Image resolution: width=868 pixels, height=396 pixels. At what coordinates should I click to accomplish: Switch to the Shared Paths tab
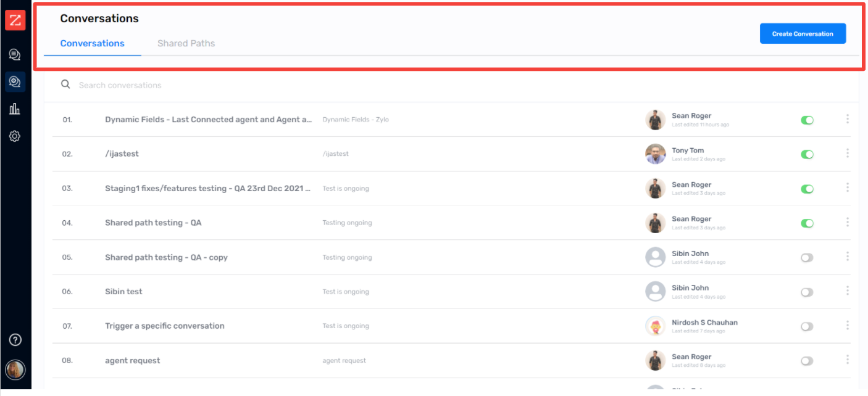pos(186,43)
